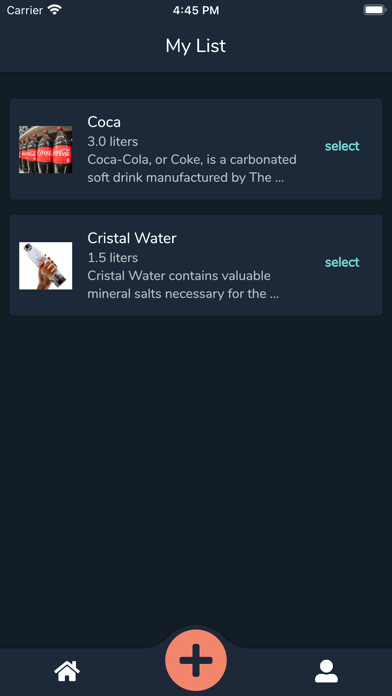The image size is (392, 696).
Task: Click the Carrier label in status bar
Action: 25,10
